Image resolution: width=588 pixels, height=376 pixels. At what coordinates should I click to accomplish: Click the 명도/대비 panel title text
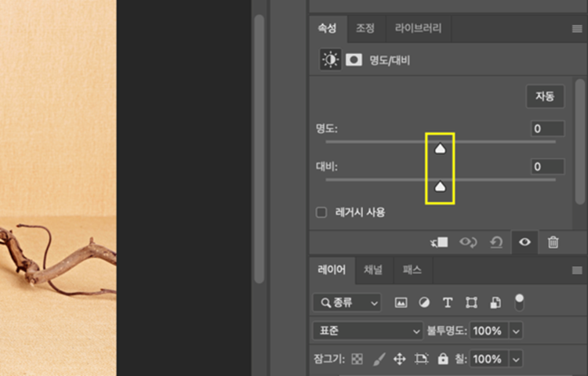pos(390,60)
